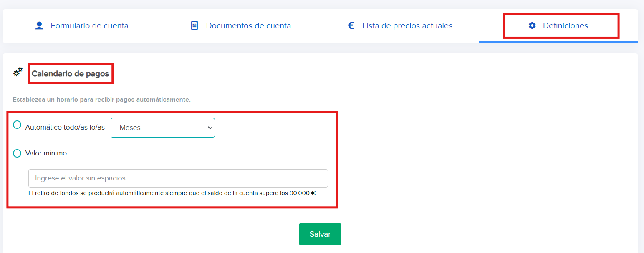
Task: Select the 'Automático todo/as lo/as' radio button
Action: (17, 125)
